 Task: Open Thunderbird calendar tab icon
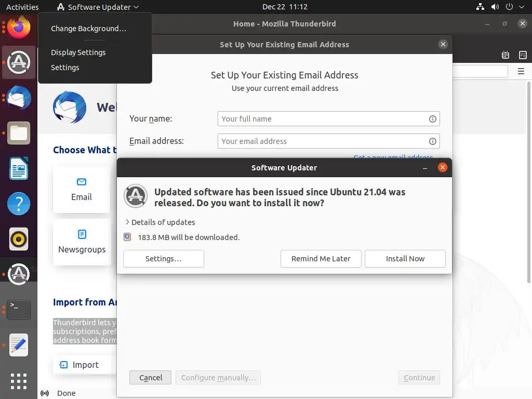click(x=506, y=55)
